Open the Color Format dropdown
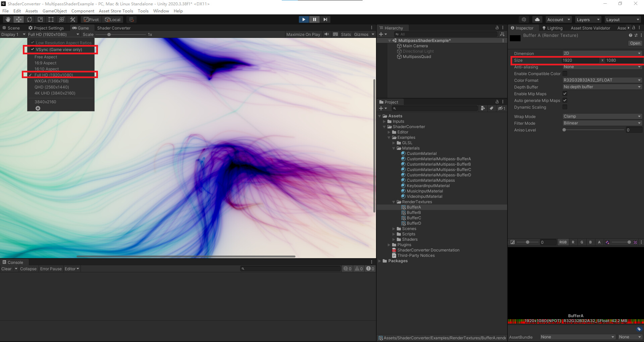 601,80
